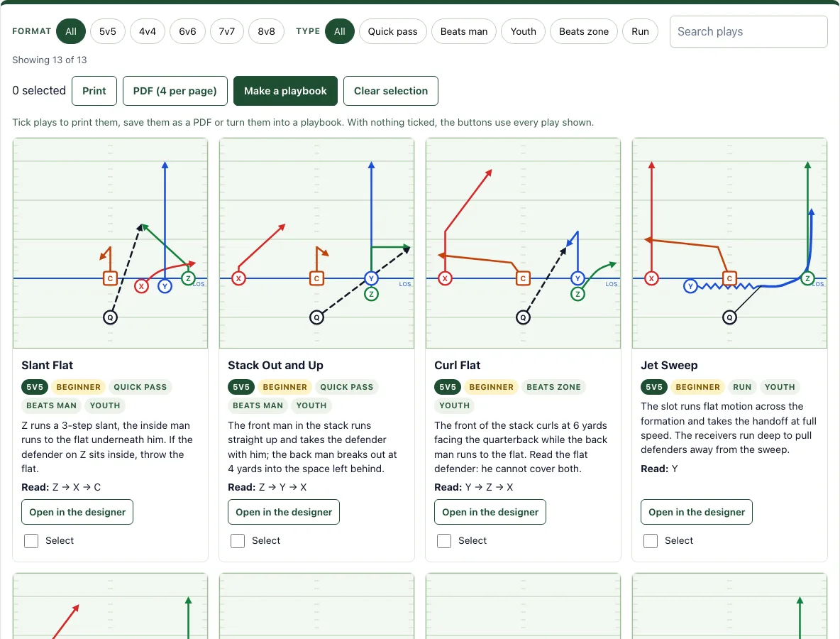Open Jet Sweep in the designer

(x=697, y=512)
